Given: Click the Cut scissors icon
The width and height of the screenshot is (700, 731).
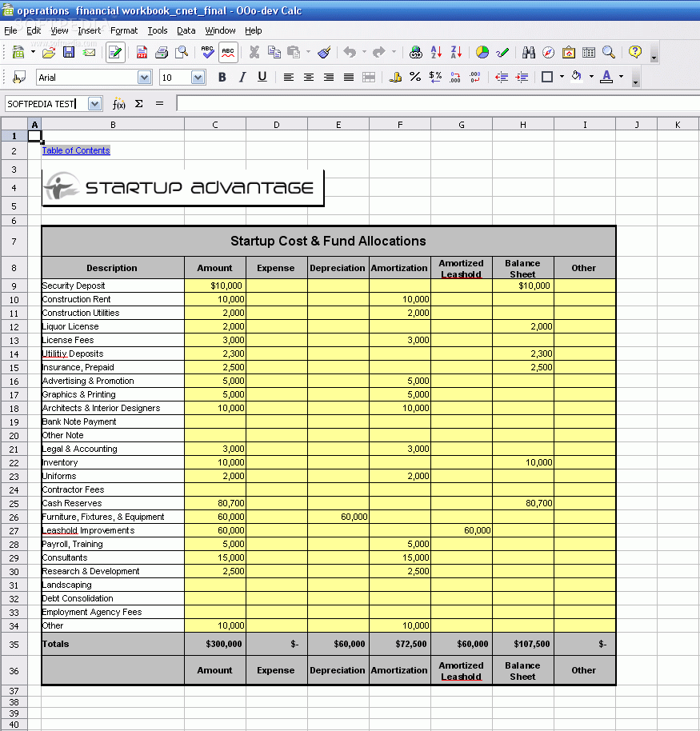Looking at the screenshot, I should point(254,52).
